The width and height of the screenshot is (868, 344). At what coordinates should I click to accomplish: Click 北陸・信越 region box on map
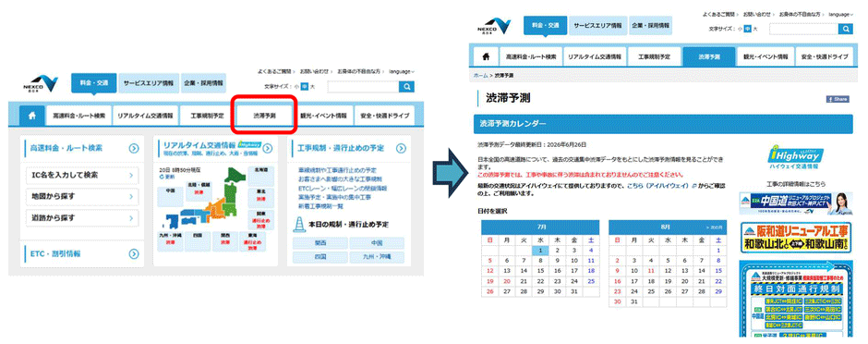(198, 192)
